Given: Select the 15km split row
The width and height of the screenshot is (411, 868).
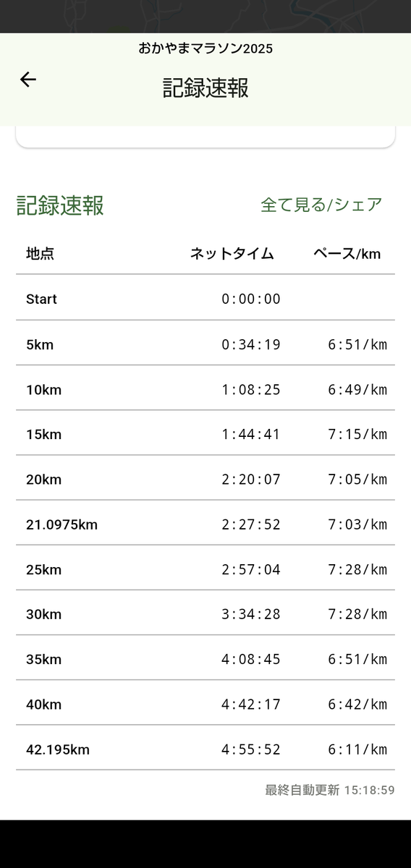Looking at the screenshot, I should (205, 433).
